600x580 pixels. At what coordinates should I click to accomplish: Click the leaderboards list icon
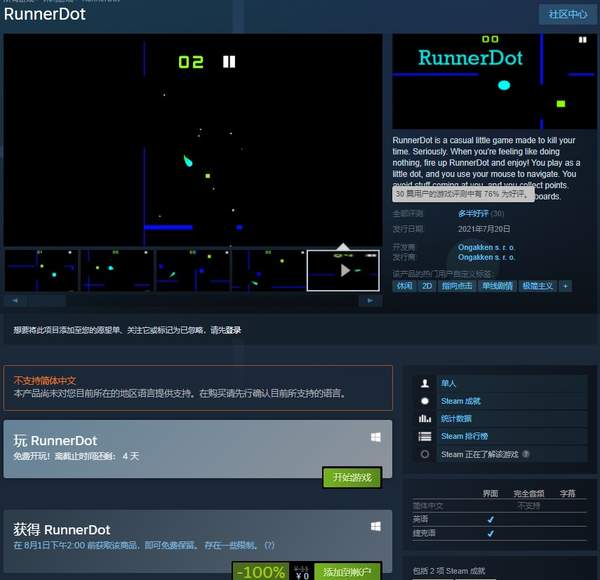point(425,436)
